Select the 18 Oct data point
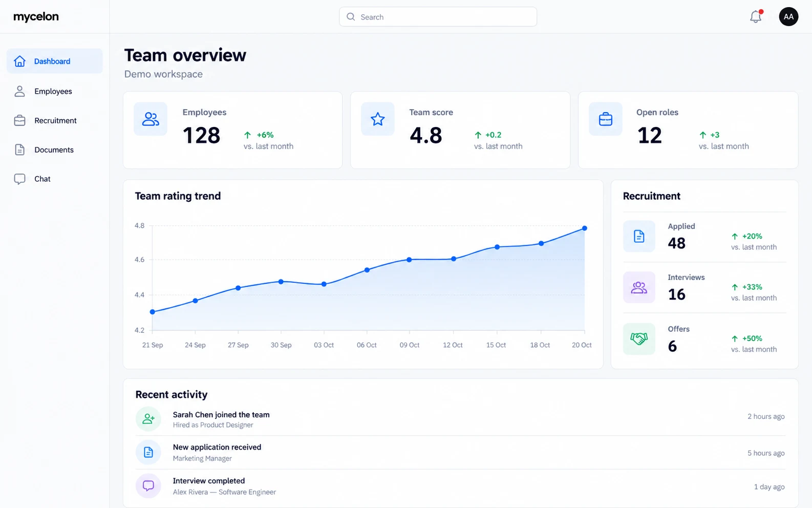812x508 pixels. pos(541,243)
